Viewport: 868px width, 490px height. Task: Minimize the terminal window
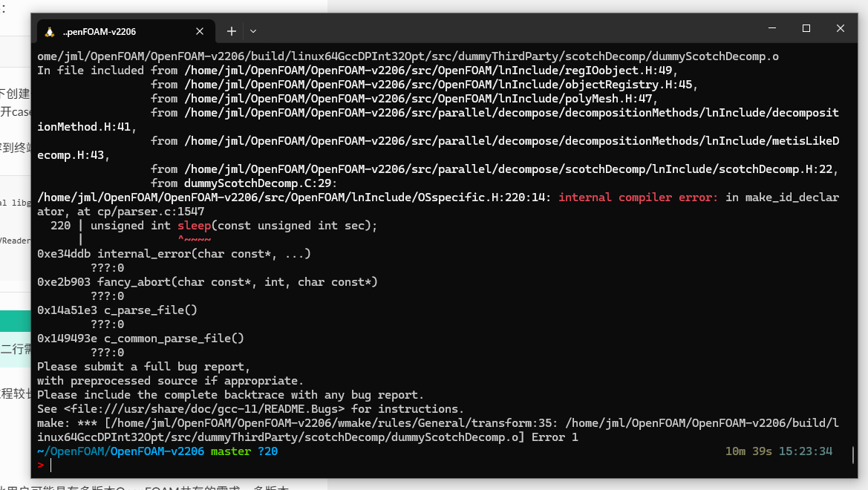click(772, 29)
